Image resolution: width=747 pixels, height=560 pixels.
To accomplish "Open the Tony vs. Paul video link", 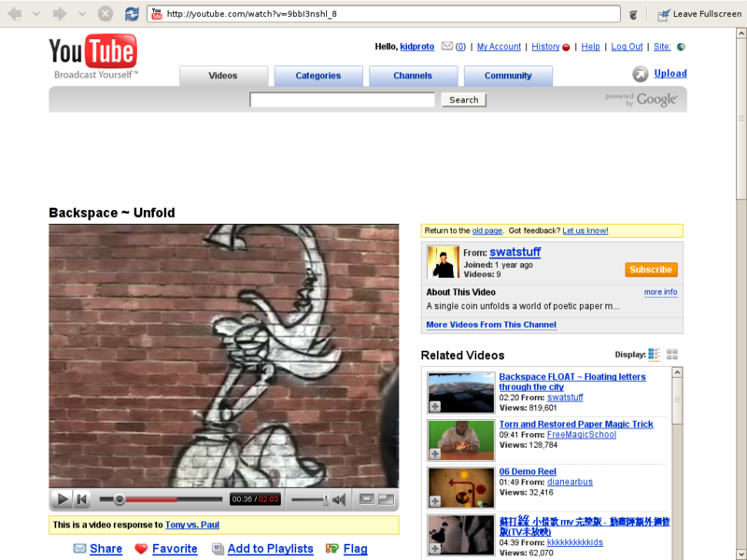I will (x=192, y=525).
